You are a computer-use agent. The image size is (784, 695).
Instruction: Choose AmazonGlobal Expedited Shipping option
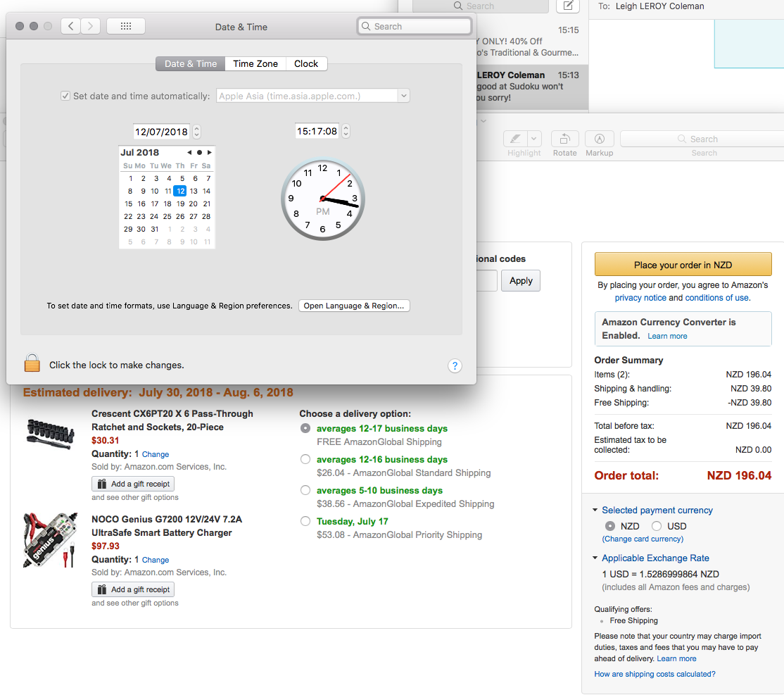pos(305,490)
